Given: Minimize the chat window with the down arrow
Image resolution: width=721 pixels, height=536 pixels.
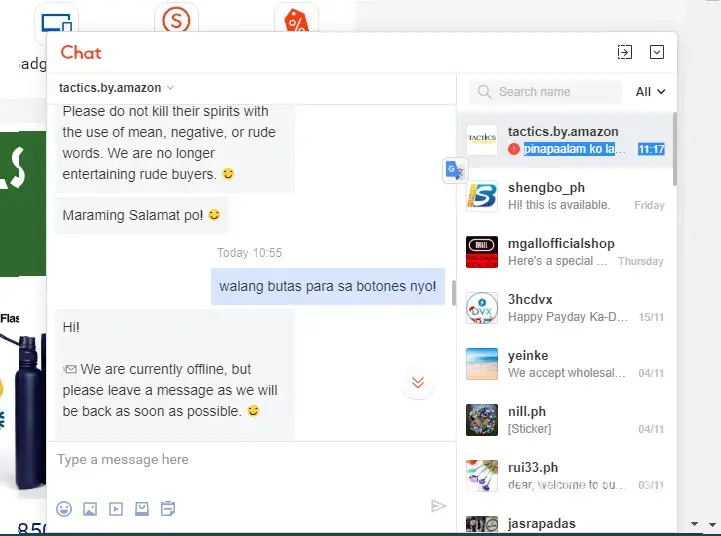Looking at the screenshot, I should pyautogui.click(x=657, y=52).
